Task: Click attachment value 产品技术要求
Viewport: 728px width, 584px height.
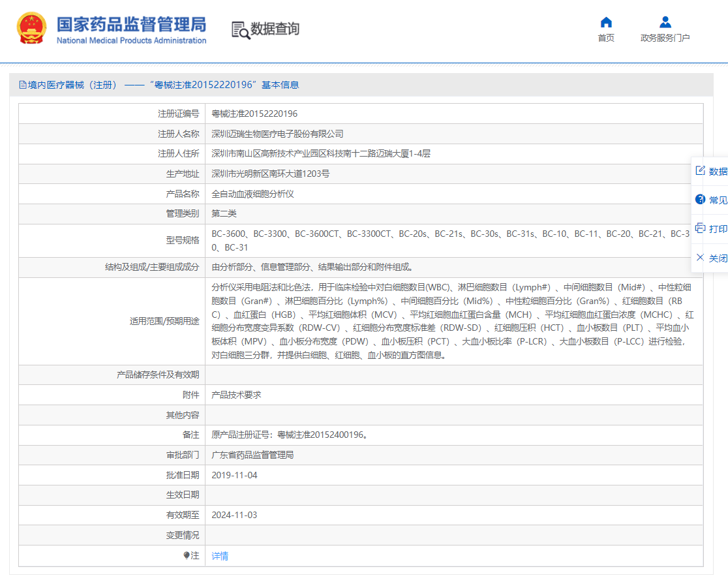Action: pos(236,395)
